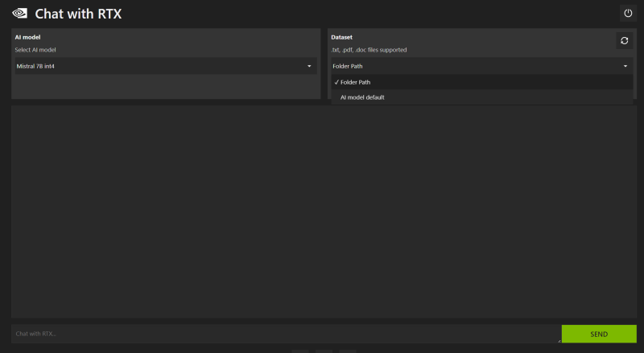Click the checkmark next to Folder Path
This screenshot has width=644, height=353.
click(x=336, y=82)
